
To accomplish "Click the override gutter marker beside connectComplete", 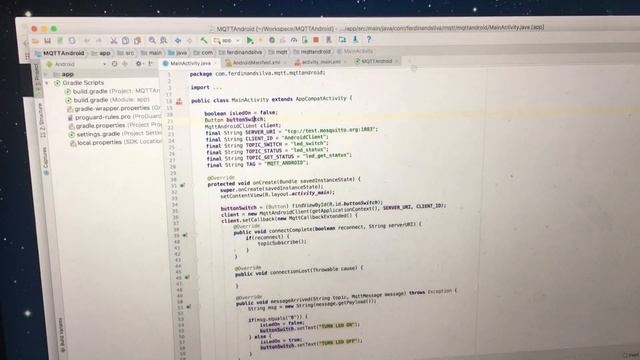I will (x=185, y=235).
